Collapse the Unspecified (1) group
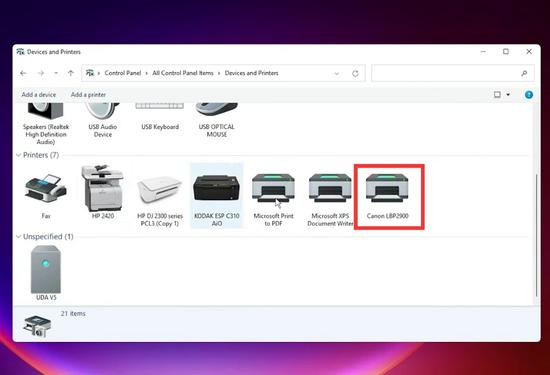The width and height of the screenshot is (550, 375). pos(18,237)
